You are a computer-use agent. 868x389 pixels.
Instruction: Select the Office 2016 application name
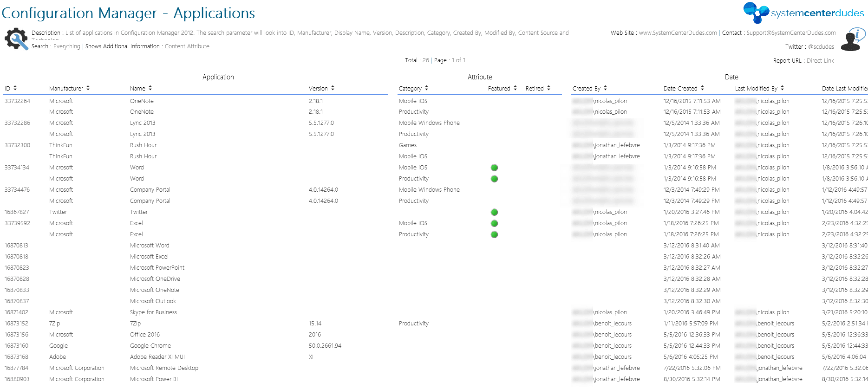point(145,335)
